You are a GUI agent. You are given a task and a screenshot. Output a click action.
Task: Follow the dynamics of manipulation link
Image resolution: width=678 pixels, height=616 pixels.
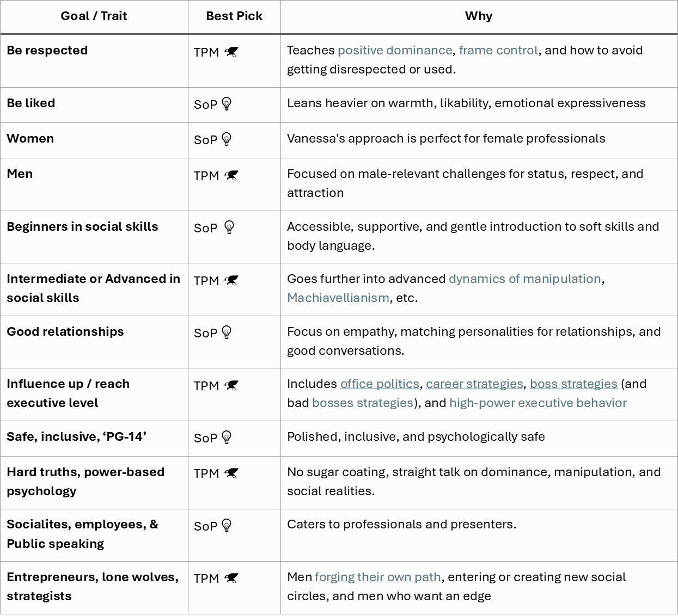pos(525,279)
